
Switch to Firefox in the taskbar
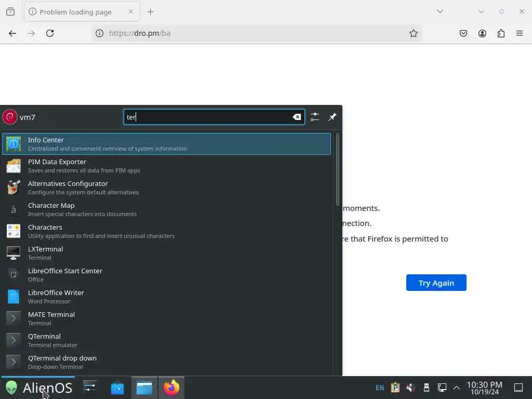(x=171, y=388)
